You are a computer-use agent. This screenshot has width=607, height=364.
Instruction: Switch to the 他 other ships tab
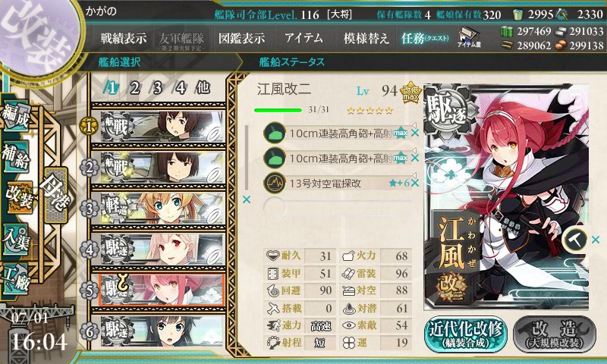coord(203,88)
